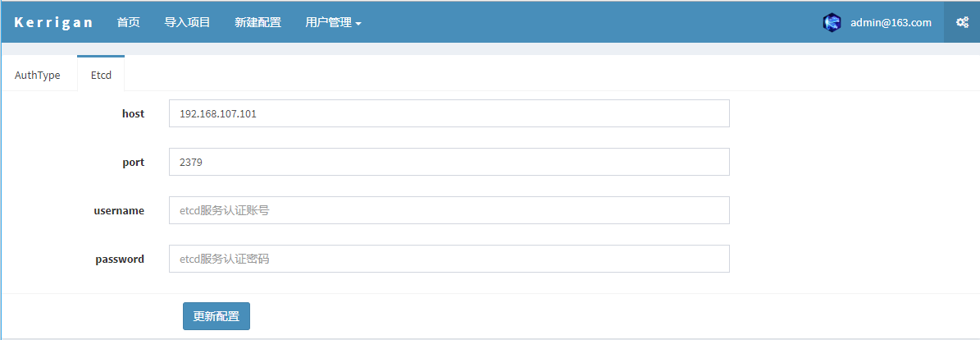Click the host field label
Viewport: 980px width, 340px height.
(x=133, y=113)
